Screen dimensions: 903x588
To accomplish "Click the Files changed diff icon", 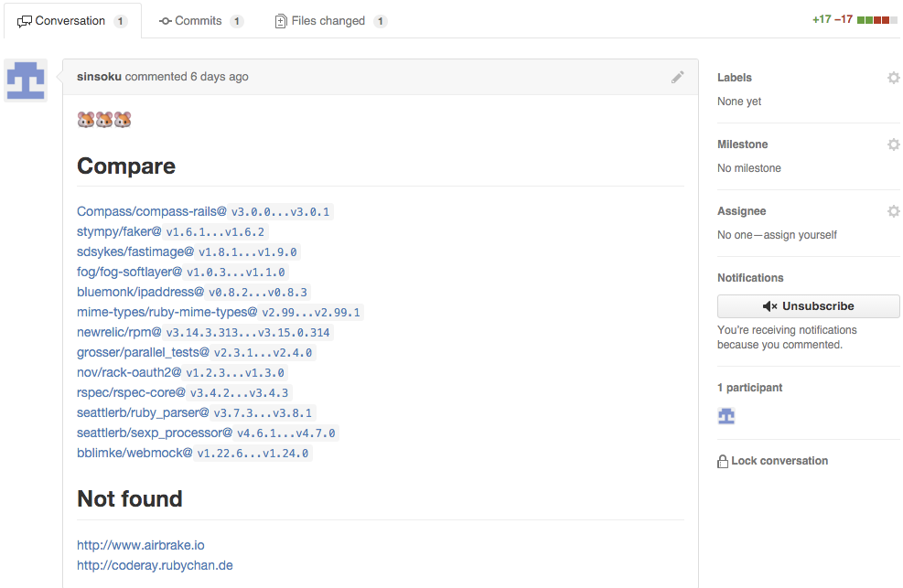I will tap(281, 21).
